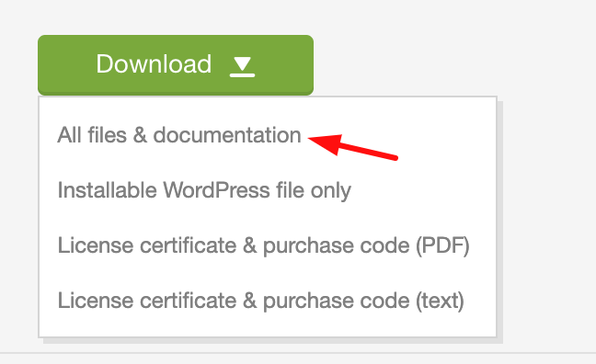Select License certificate & purchase code (text)
The width and height of the screenshot is (596, 364).
pos(261,301)
